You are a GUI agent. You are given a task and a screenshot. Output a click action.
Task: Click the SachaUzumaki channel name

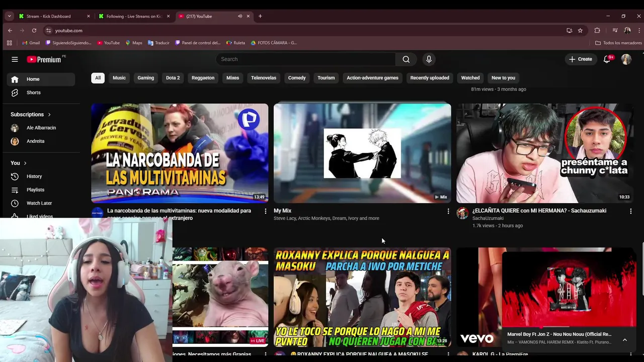pos(488,218)
